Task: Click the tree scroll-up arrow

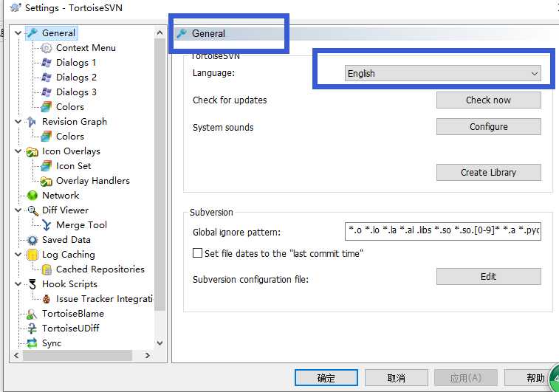Action: pos(160,32)
